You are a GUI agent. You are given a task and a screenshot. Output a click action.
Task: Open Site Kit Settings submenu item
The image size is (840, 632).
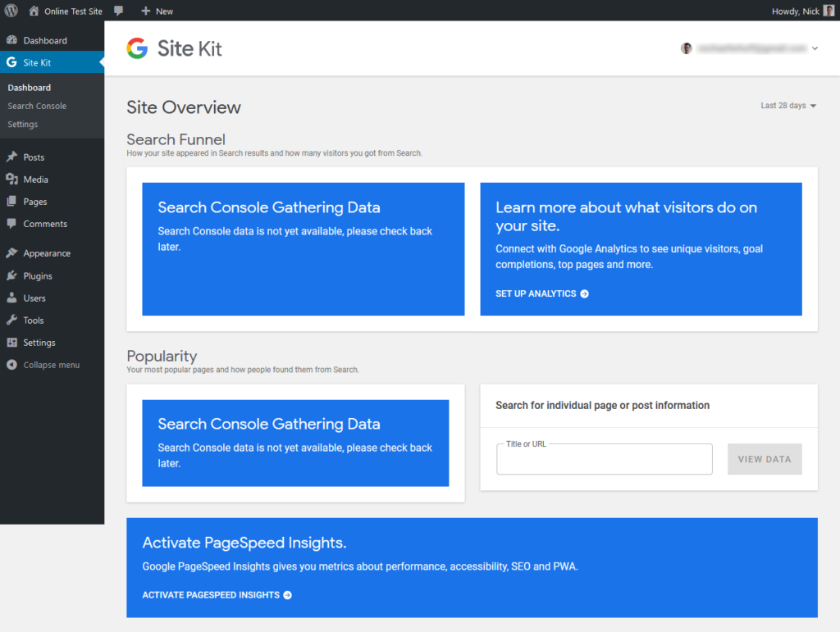pos(23,125)
